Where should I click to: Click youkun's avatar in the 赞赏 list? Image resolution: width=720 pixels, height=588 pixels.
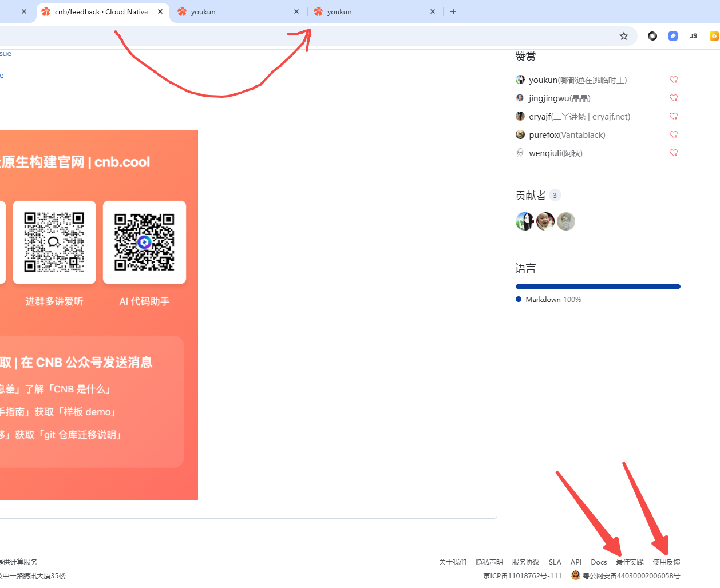point(520,80)
